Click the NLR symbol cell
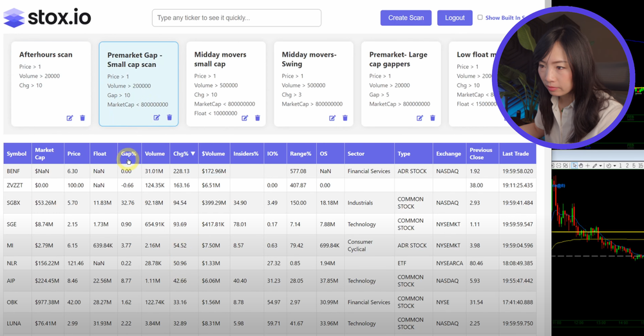The image size is (644, 336). (17, 263)
